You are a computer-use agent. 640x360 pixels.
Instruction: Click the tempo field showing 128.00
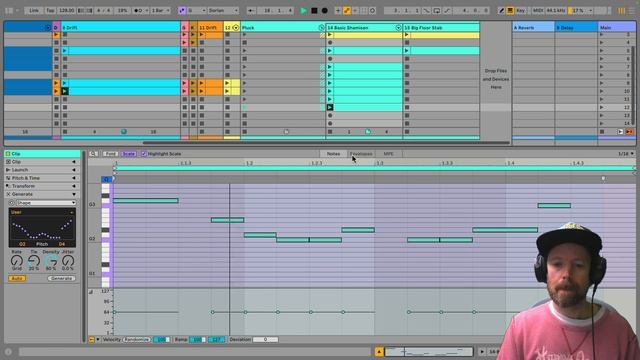pyautogui.click(x=67, y=11)
